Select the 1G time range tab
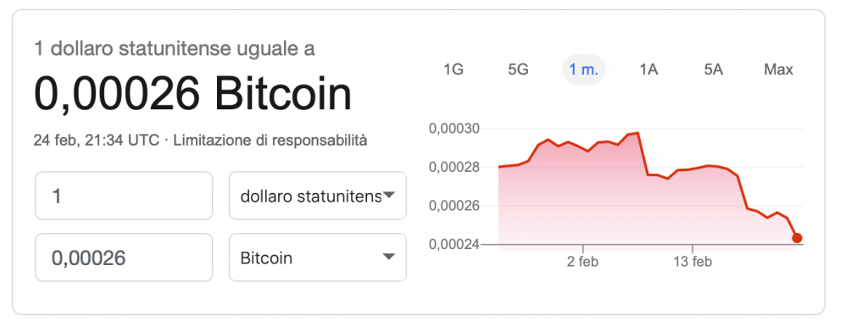The width and height of the screenshot is (868, 332). point(453,69)
